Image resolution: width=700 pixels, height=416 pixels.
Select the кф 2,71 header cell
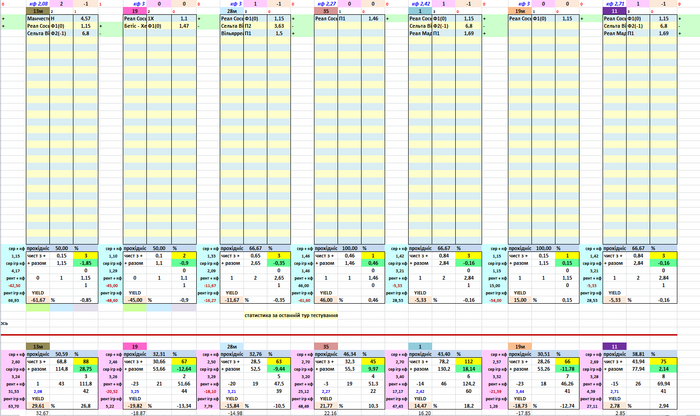click(x=615, y=4)
